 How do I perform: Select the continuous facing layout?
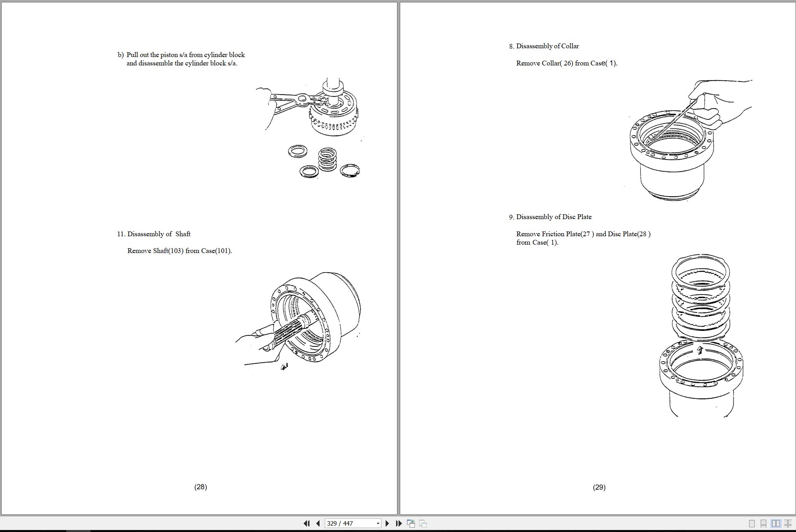click(x=788, y=523)
